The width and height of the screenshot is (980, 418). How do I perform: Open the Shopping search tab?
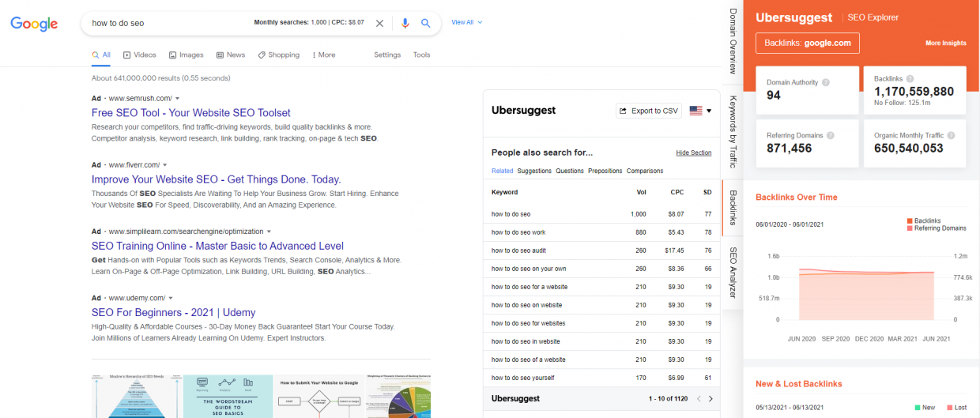coord(278,55)
